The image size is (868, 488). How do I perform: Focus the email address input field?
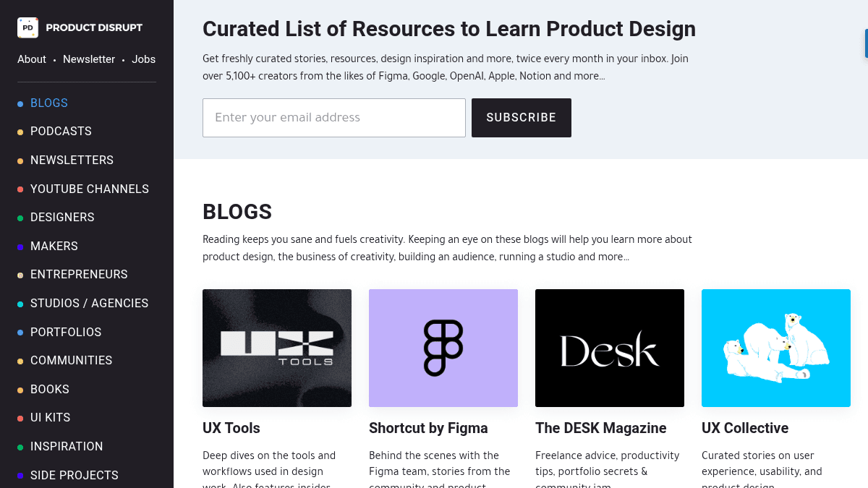click(x=334, y=118)
